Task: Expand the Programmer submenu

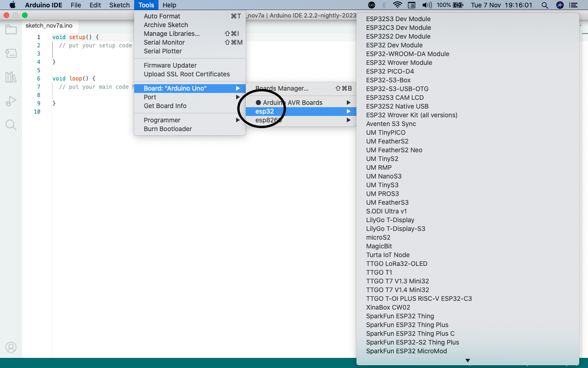Action: (190, 120)
